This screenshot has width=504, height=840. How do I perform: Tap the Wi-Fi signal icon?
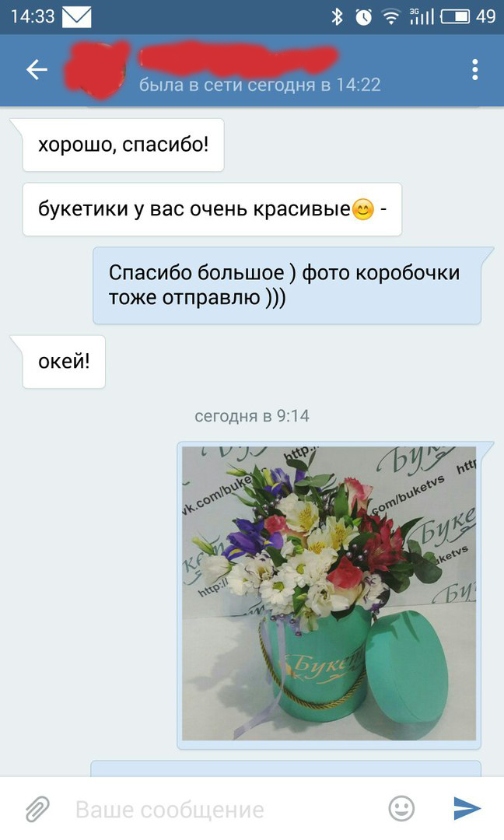(391, 17)
